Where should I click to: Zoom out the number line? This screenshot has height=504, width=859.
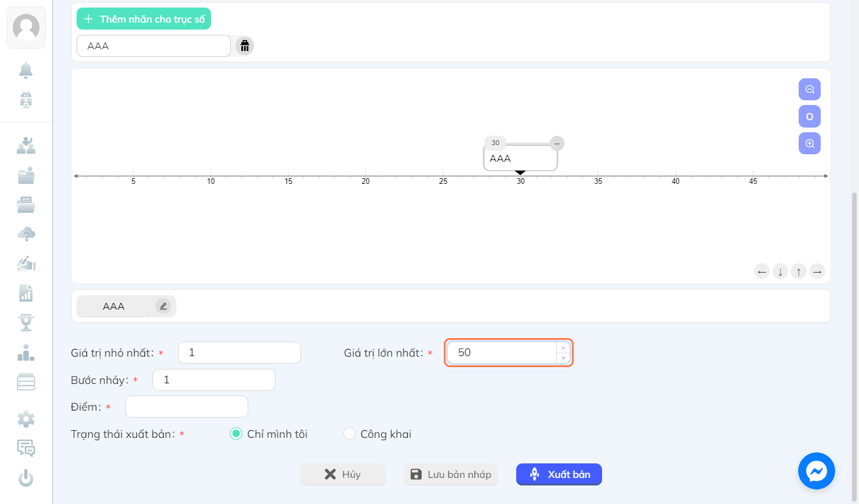[x=810, y=89]
